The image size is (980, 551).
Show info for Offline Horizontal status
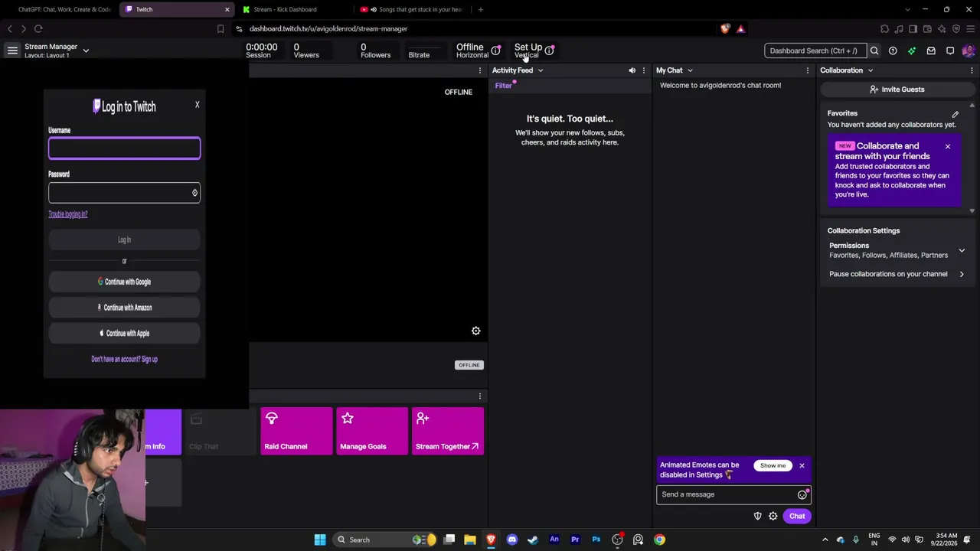click(496, 51)
